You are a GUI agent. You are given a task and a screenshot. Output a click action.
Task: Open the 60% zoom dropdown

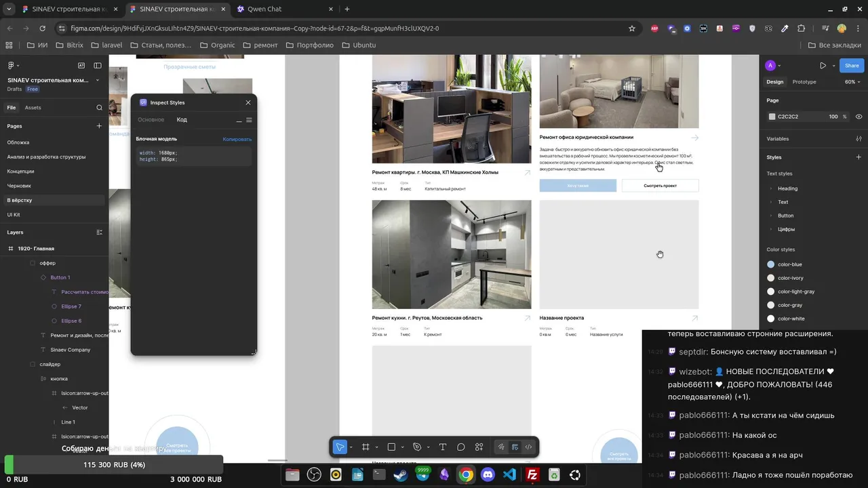(x=853, y=82)
